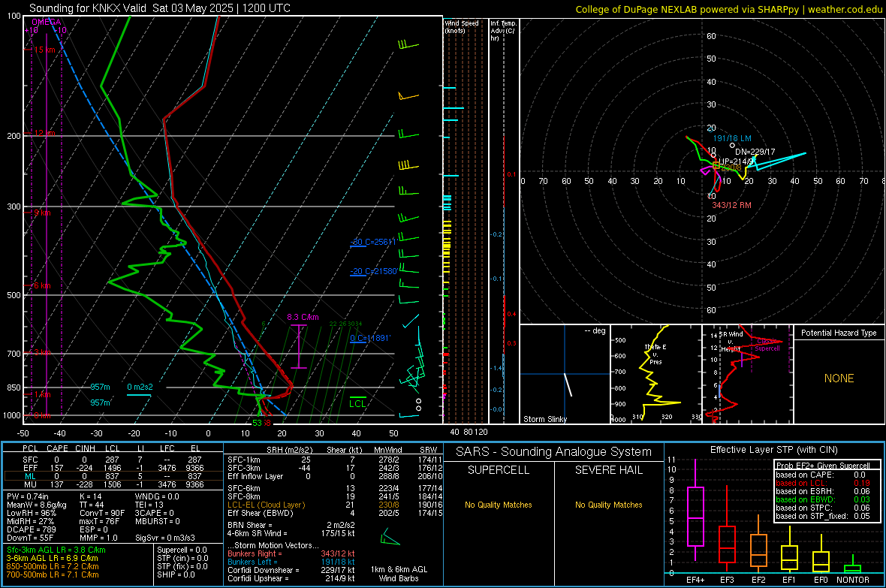Select the SFC parcel row label
886x588 pixels.
pyautogui.click(x=30, y=460)
